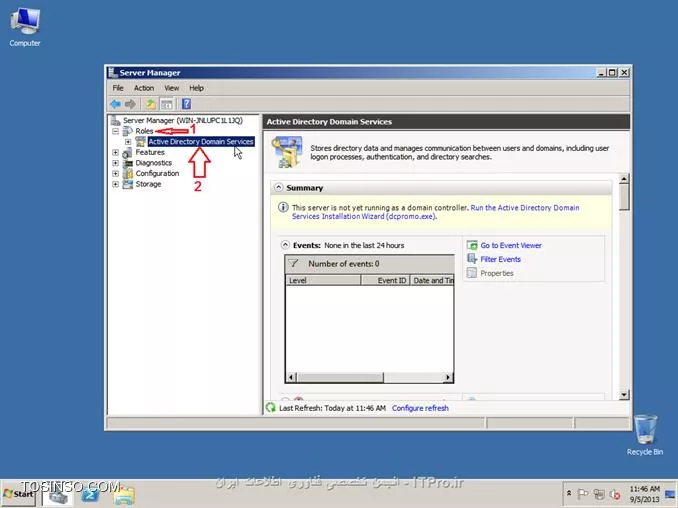The image size is (678, 508).
Task: Show hidden tray icons arrow
Action: [x=569, y=493]
